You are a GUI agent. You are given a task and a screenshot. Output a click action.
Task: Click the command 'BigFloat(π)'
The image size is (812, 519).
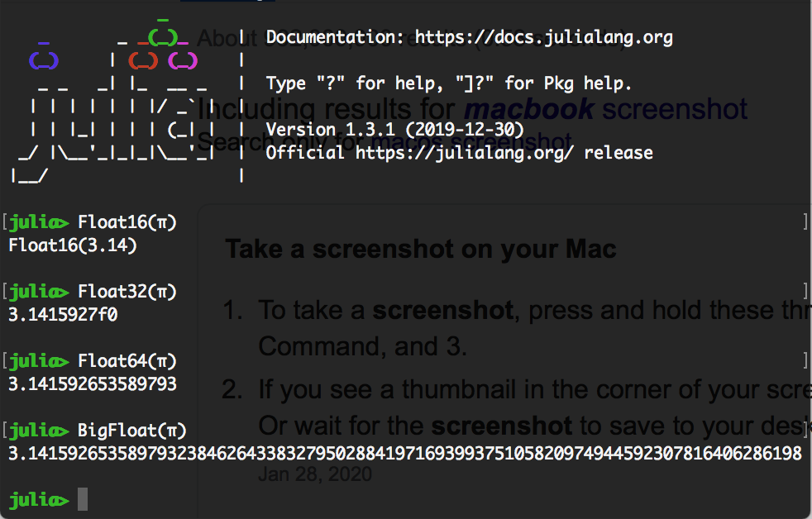(x=131, y=431)
